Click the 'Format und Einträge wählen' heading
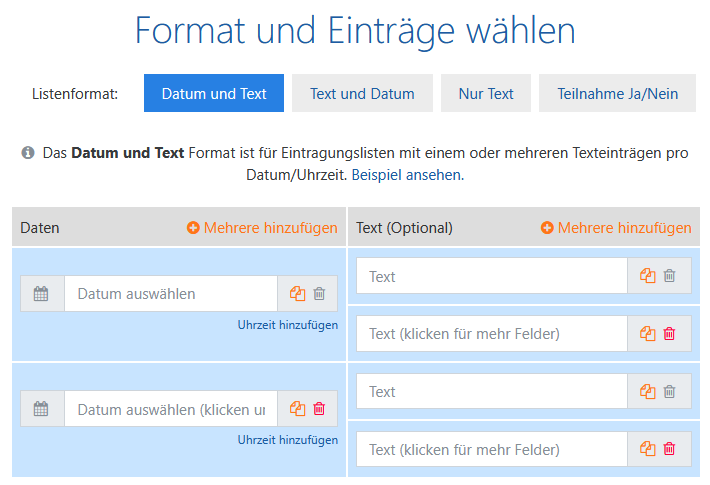The image size is (710, 485). pyautogui.click(x=355, y=31)
